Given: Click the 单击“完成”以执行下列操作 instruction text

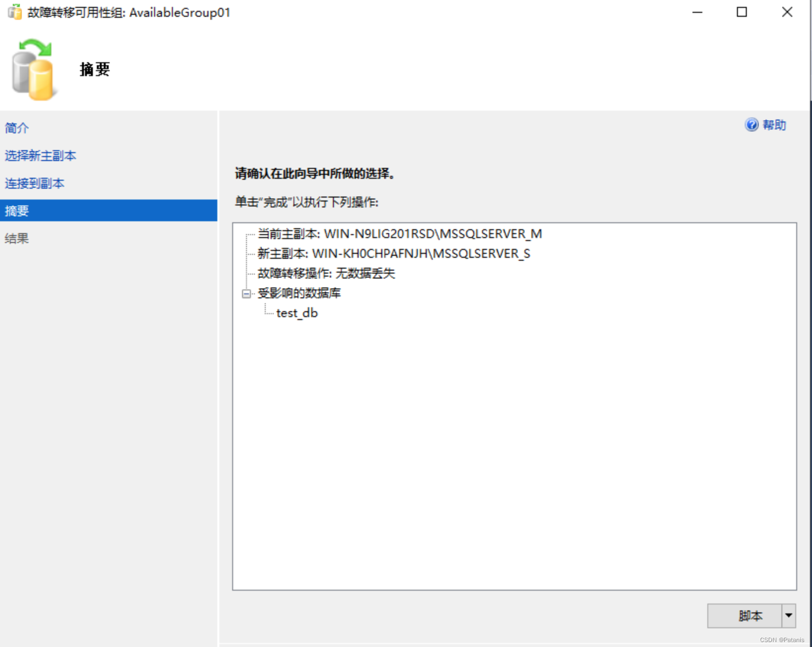Looking at the screenshot, I should tap(306, 202).
